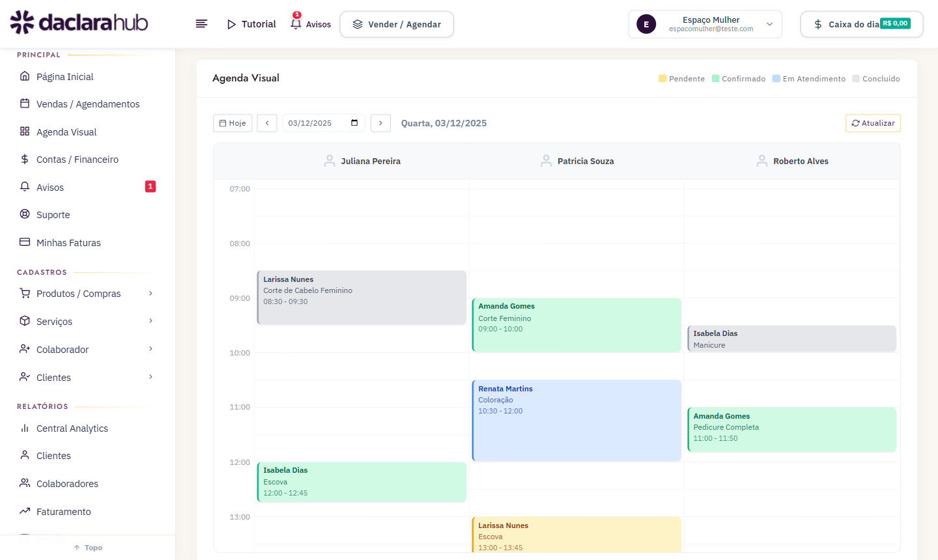Click the R$ 0,00 cash badge
The height and width of the screenshot is (560, 938).
(896, 23)
